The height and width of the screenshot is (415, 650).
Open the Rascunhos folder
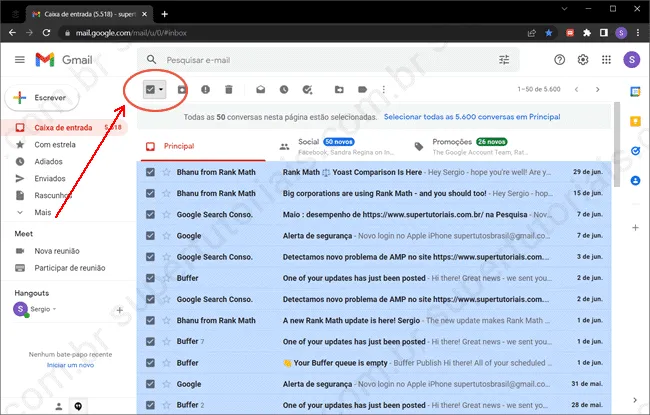point(53,195)
